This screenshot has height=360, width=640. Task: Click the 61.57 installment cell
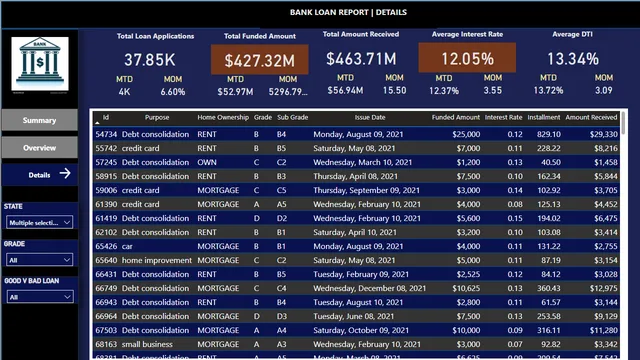point(551,302)
